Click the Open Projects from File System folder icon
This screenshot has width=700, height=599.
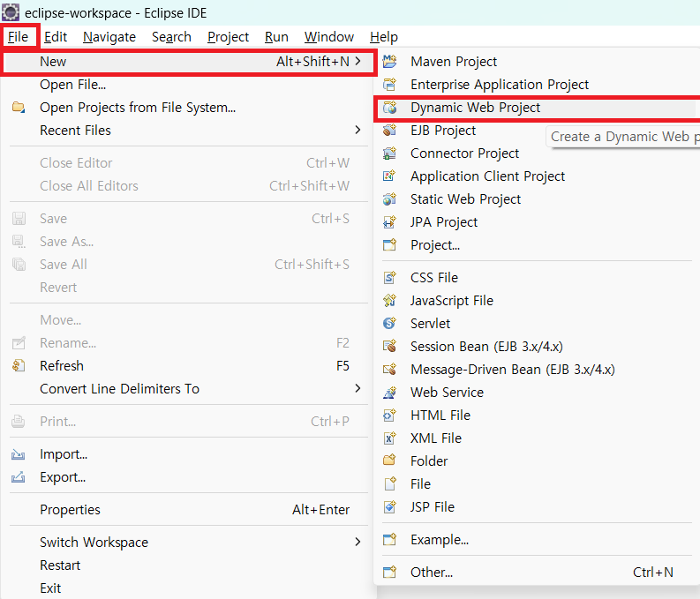[19, 108]
